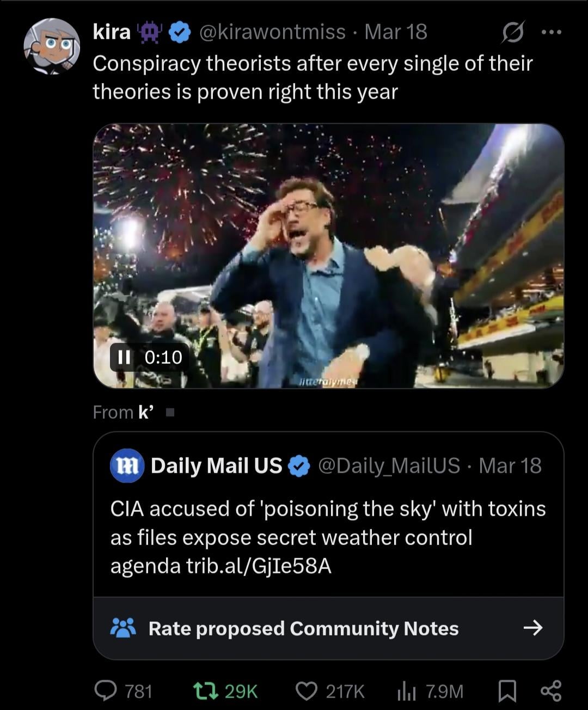The width and height of the screenshot is (588, 710).
Task: Repost the tweet with 29K reposts
Action: (x=206, y=690)
